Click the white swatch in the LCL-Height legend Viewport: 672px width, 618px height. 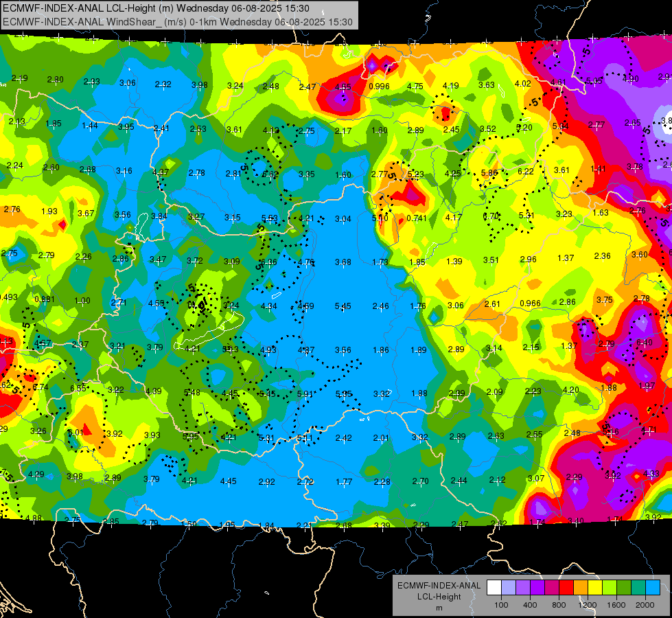coord(494,587)
